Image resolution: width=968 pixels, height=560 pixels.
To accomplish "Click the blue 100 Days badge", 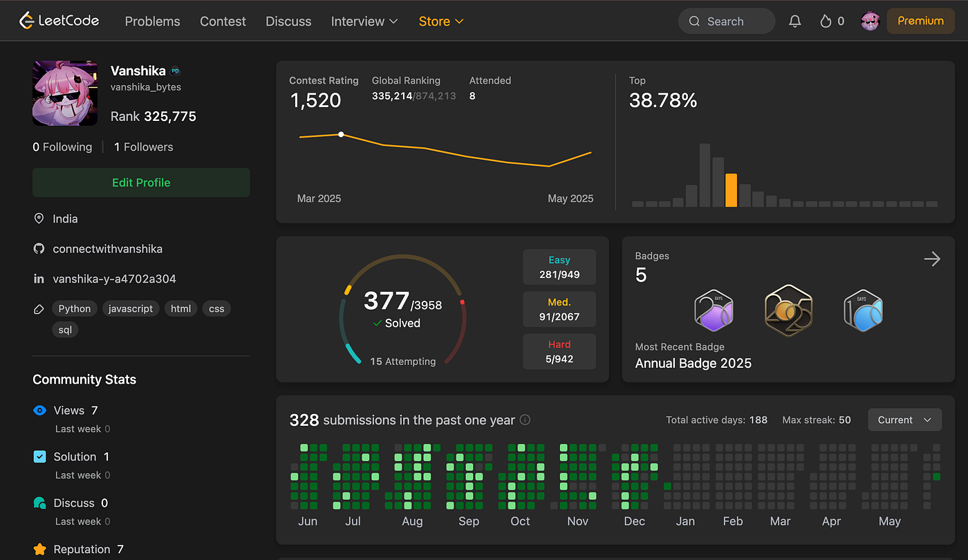I will coord(863,309).
